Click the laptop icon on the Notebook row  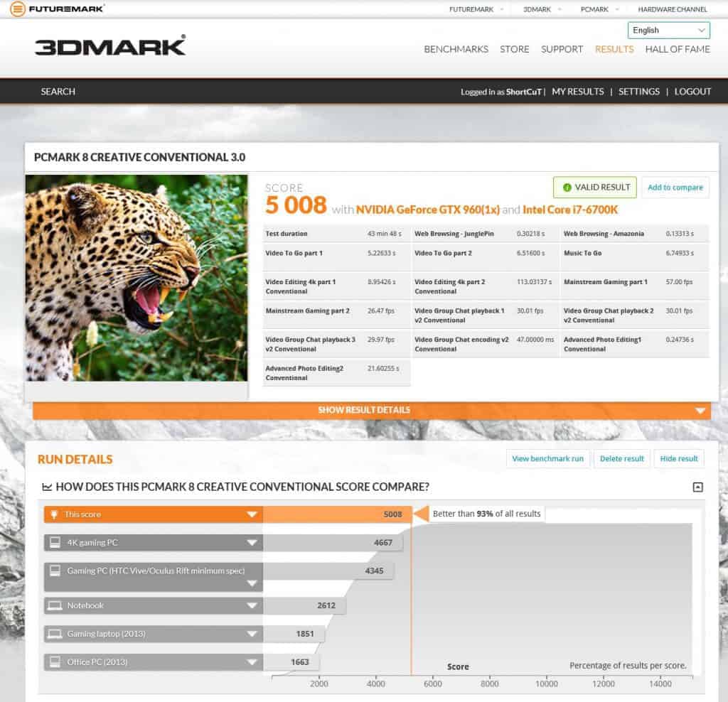(53, 605)
